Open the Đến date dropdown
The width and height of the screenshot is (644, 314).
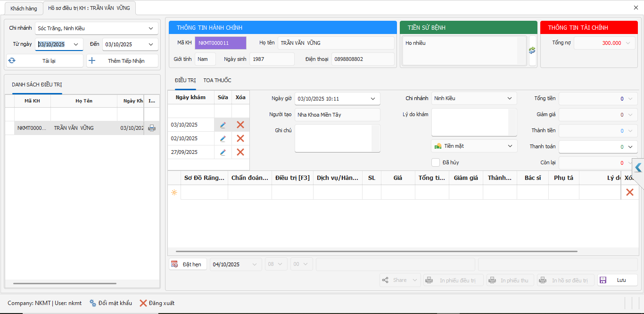(x=151, y=44)
